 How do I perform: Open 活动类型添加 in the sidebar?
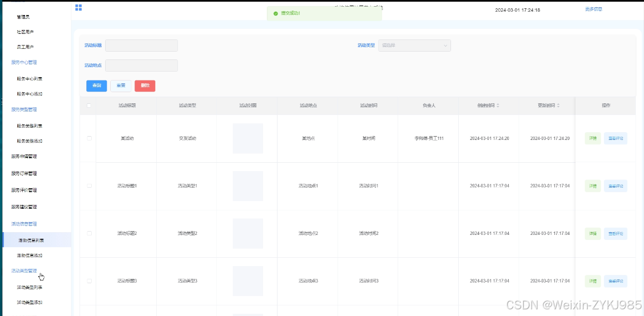29,303
